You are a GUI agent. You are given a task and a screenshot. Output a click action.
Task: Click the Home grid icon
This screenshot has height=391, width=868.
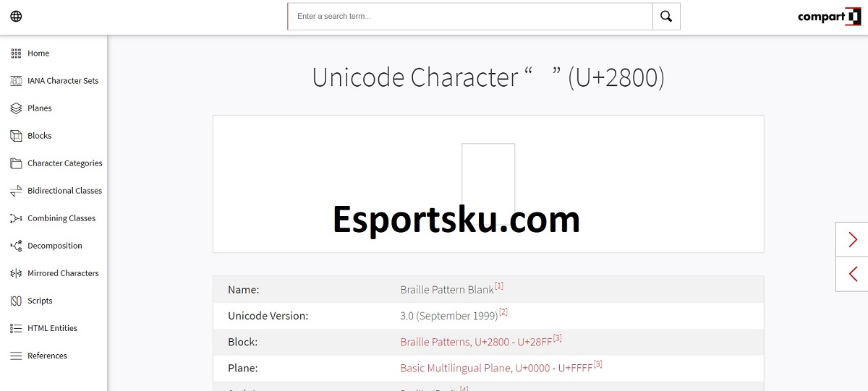coord(16,53)
